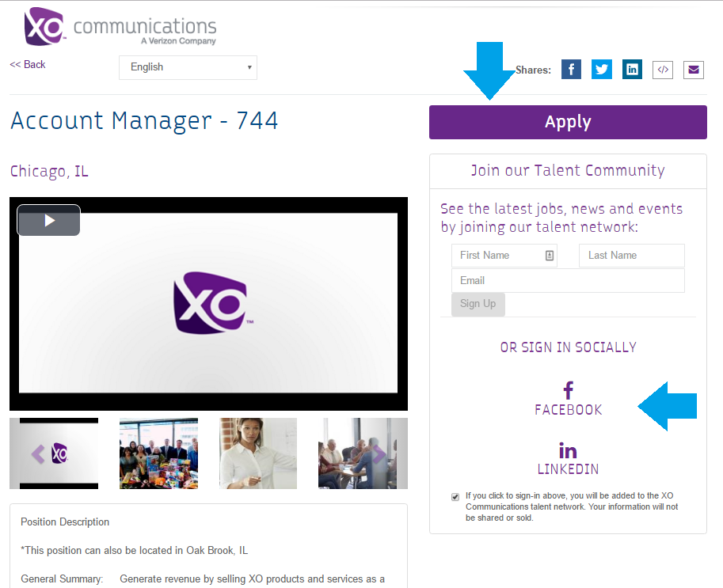Click the contact card icon in First Name
723x588 pixels.
pyautogui.click(x=549, y=256)
